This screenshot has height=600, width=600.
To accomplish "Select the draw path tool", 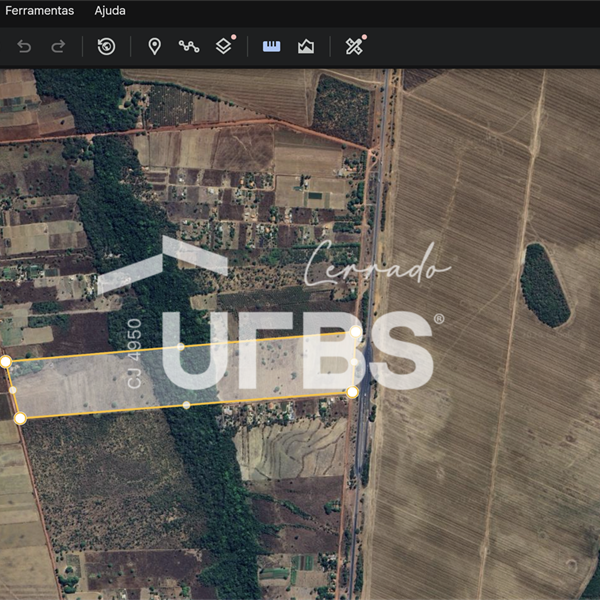I will [189, 46].
